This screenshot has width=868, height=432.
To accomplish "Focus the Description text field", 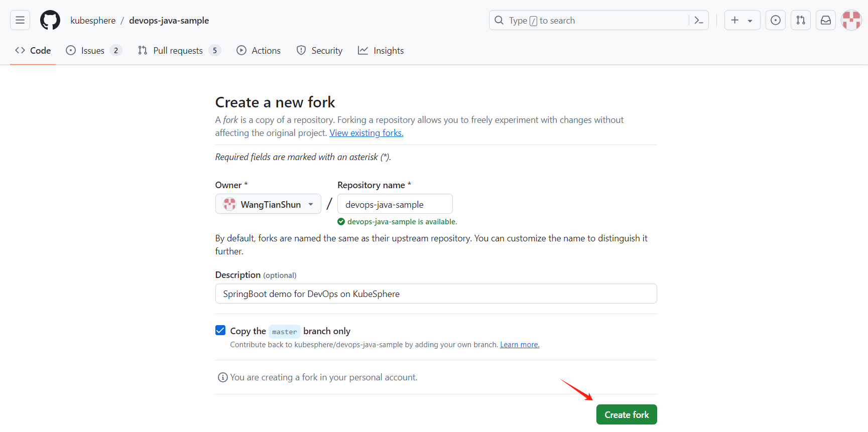I will click(x=436, y=294).
